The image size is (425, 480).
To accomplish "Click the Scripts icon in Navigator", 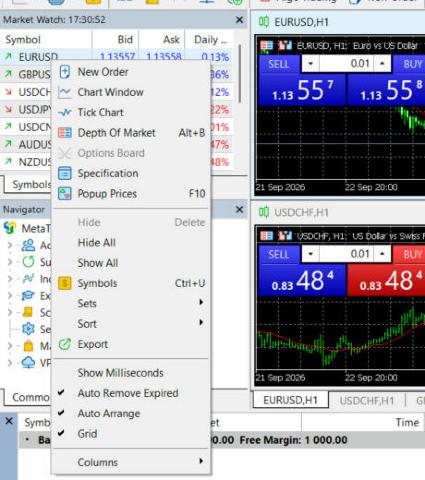I will click(28, 312).
